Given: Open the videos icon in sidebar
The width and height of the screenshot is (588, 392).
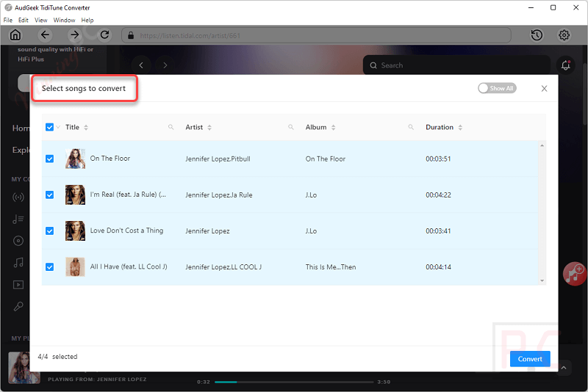Looking at the screenshot, I should (x=18, y=285).
